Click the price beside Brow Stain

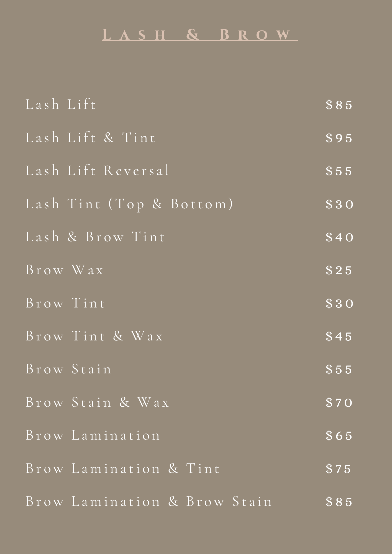point(339,370)
